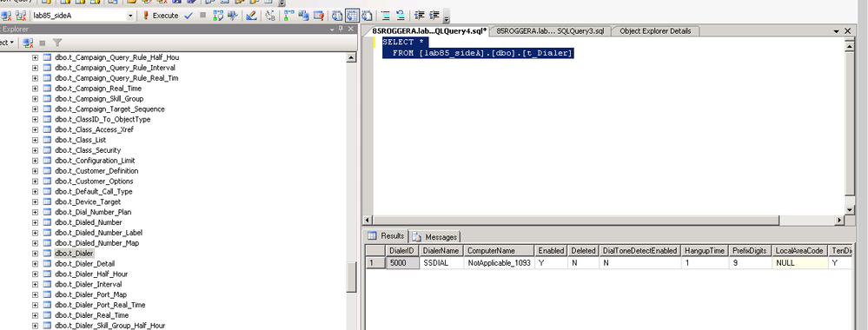
Task: Expand dbo.t_Dialed_Number node
Action: coord(36,222)
